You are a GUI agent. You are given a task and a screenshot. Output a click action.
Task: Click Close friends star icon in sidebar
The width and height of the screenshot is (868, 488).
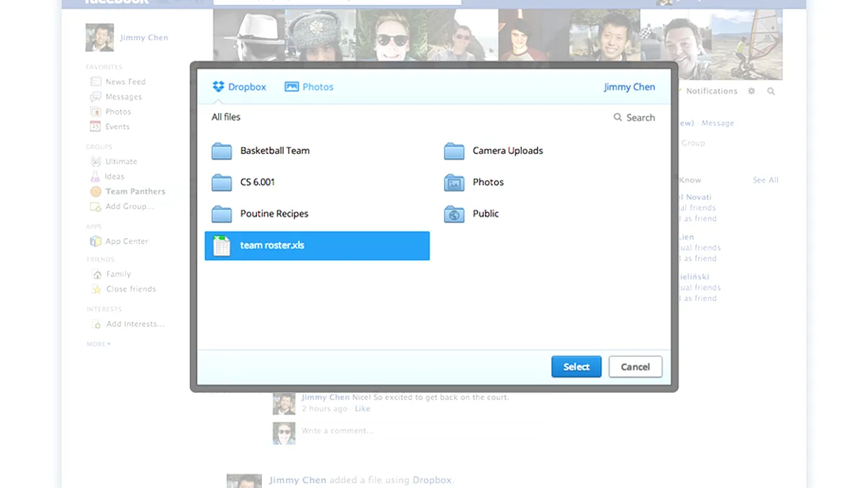(96, 289)
